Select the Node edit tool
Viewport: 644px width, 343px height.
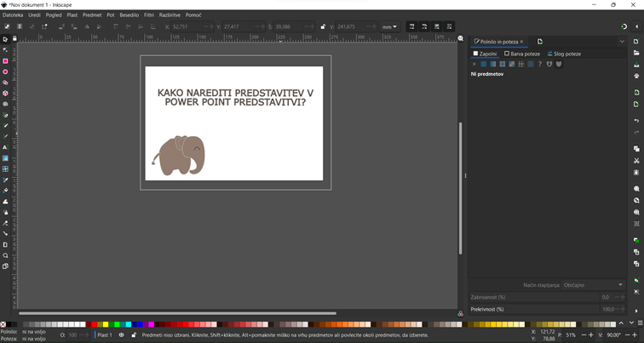coord(5,50)
